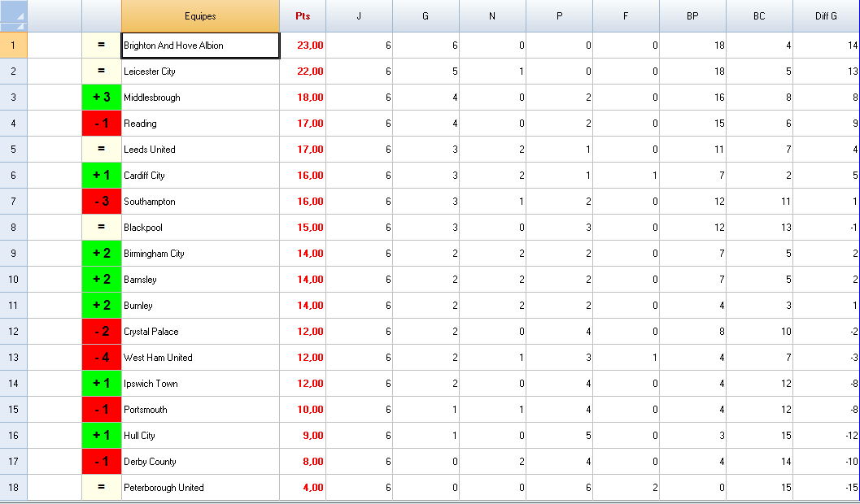Viewport: 860px width, 504px height.
Task: Click the select-all corner of the grid
Action: coord(13,16)
